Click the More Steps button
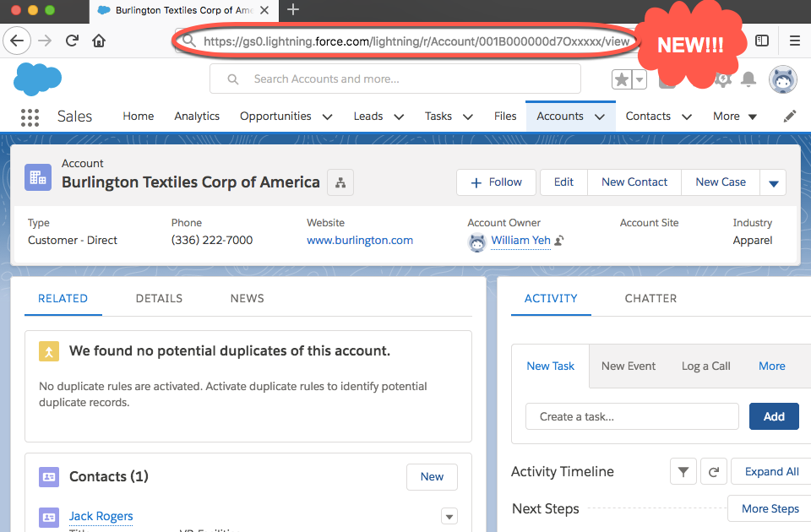This screenshot has height=532, width=811. click(x=770, y=508)
